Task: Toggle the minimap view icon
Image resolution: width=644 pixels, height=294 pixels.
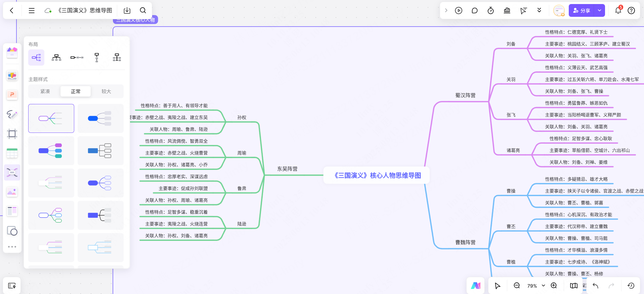Action: pos(574,286)
